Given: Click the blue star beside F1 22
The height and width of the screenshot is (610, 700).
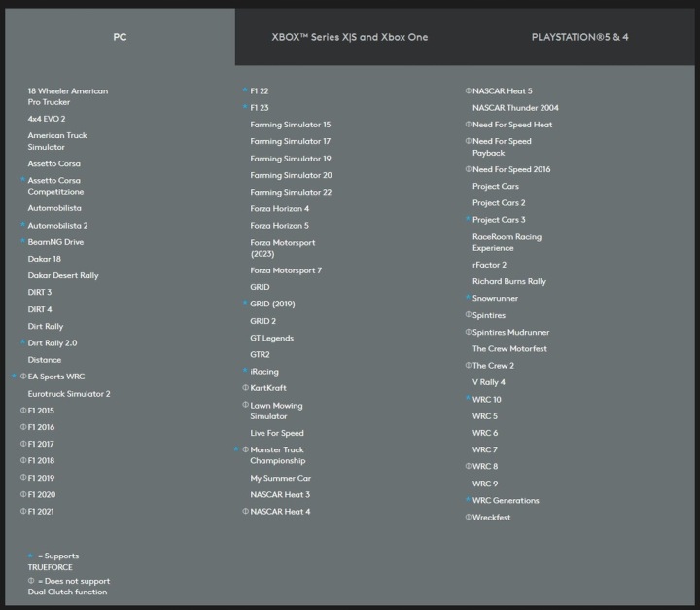Looking at the screenshot, I should coord(245,90).
